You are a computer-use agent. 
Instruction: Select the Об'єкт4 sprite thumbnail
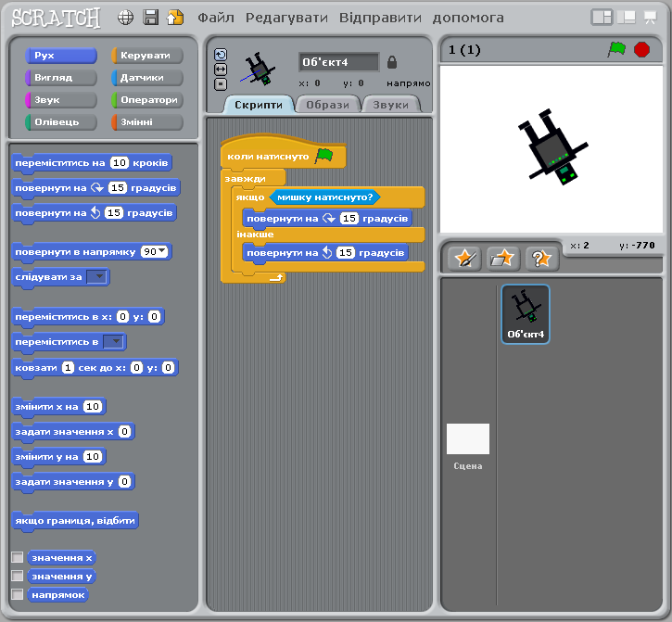tap(525, 314)
